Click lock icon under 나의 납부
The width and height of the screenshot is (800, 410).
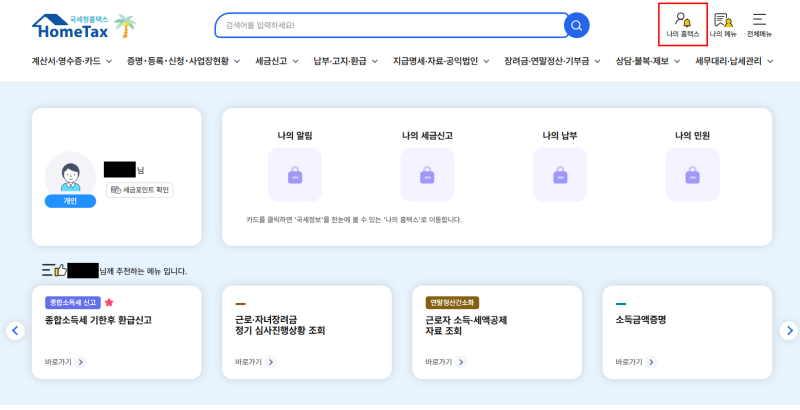[560, 175]
